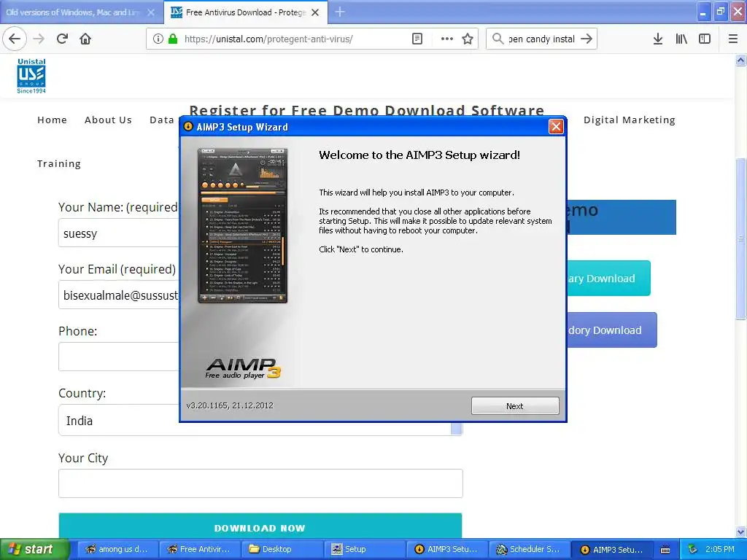Focus the search box with 'candy instal'

point(542,39)
